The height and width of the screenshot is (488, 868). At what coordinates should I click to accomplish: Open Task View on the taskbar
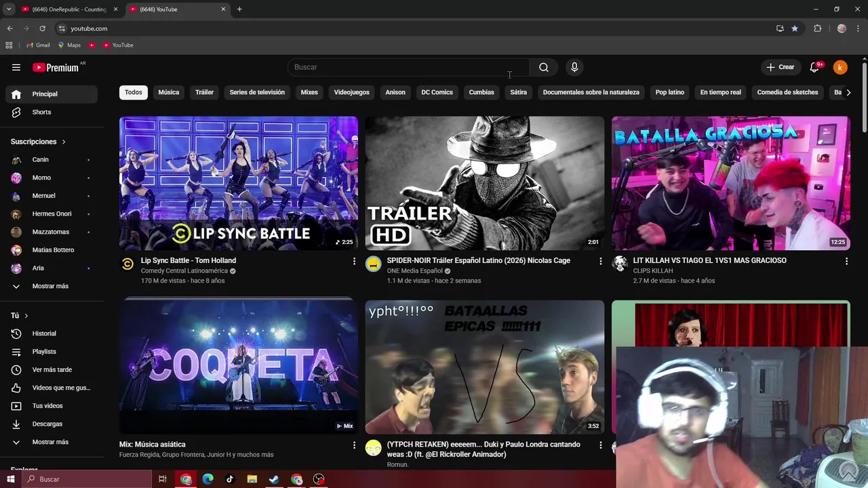point(163,479)
